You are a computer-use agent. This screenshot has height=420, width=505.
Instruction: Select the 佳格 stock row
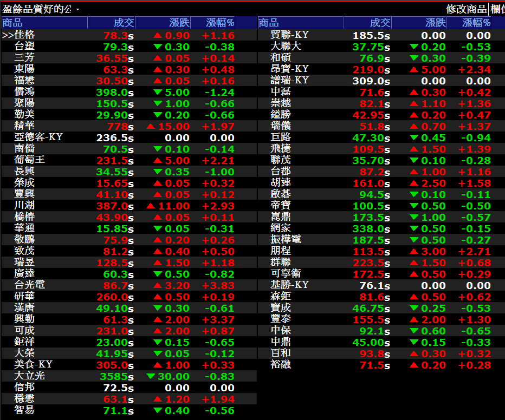(x=25, y=35)
